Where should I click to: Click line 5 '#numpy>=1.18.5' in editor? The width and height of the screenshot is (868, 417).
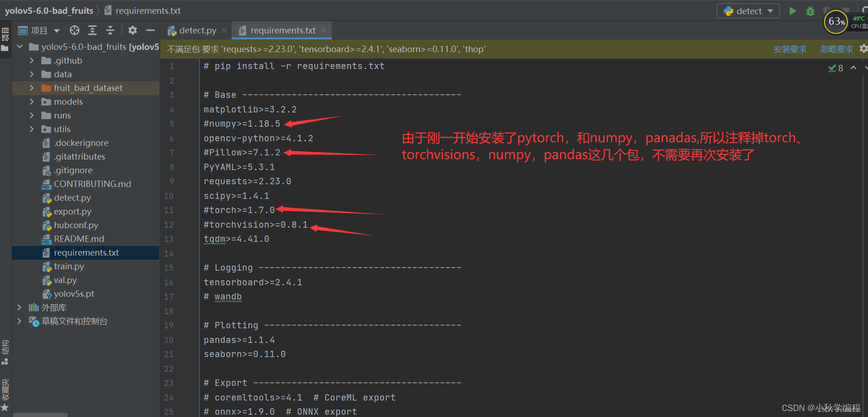(242, 124)
